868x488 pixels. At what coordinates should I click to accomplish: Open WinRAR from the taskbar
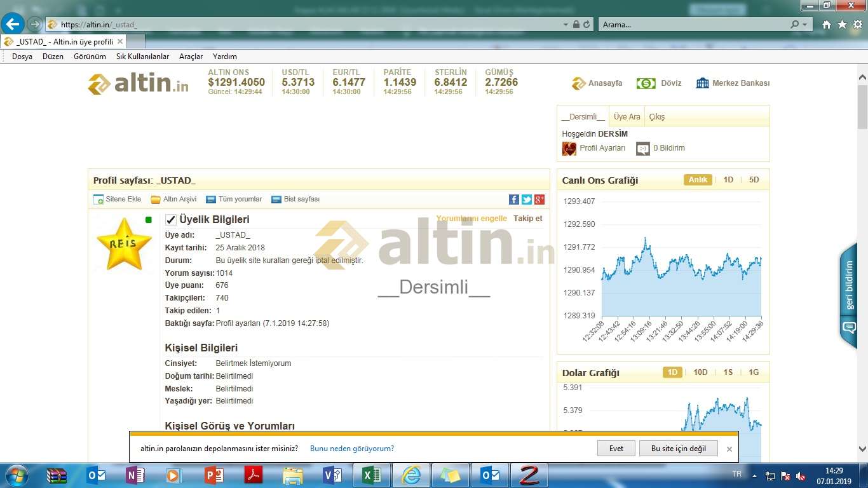(x=57, y=475)
